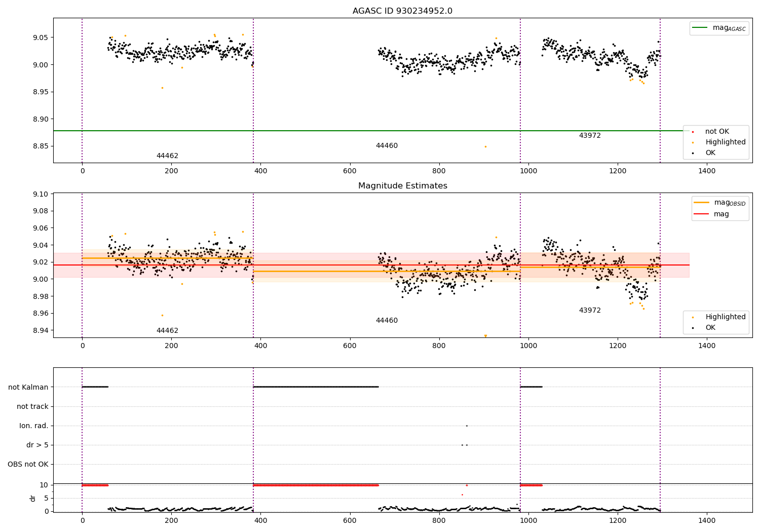This screenshot has height=532, width=760.
Task: Click the 10 tick on the dr axis
Action: pos(44,485)
